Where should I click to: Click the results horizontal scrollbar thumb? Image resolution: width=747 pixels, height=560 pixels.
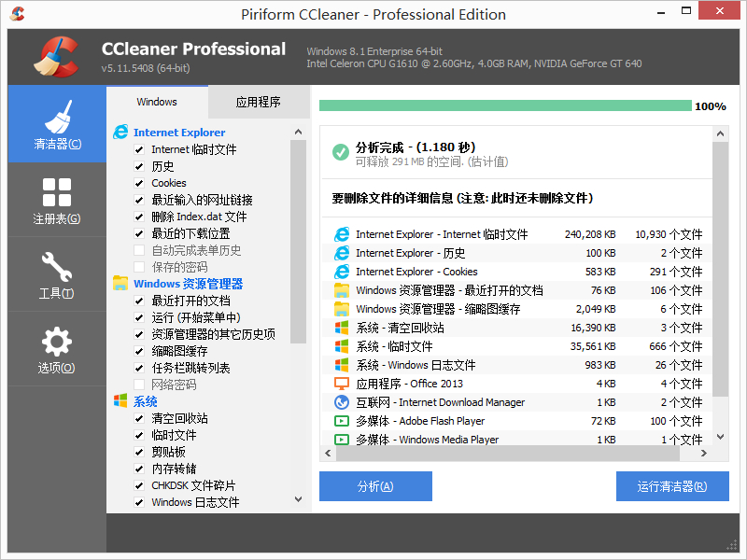click(x=508, y=454)
